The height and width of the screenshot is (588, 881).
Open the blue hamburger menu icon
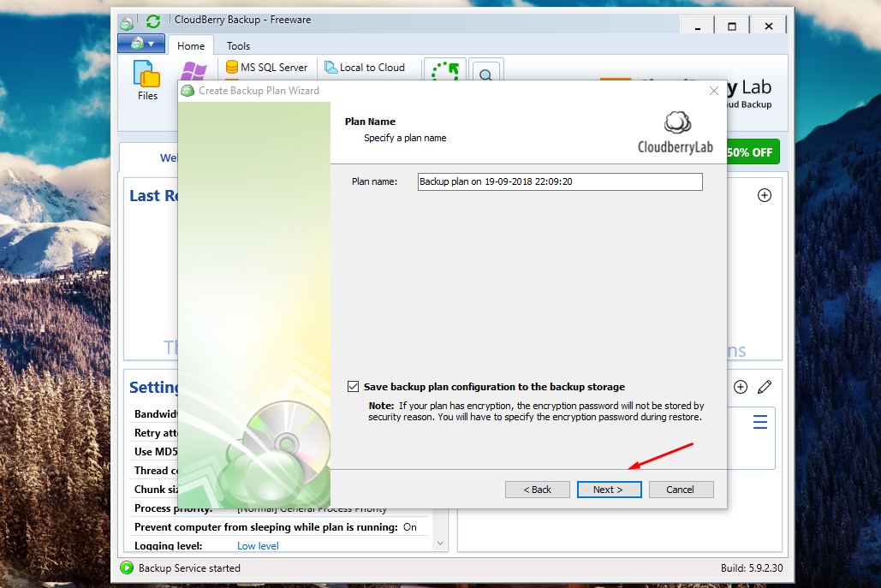point(760,422)
